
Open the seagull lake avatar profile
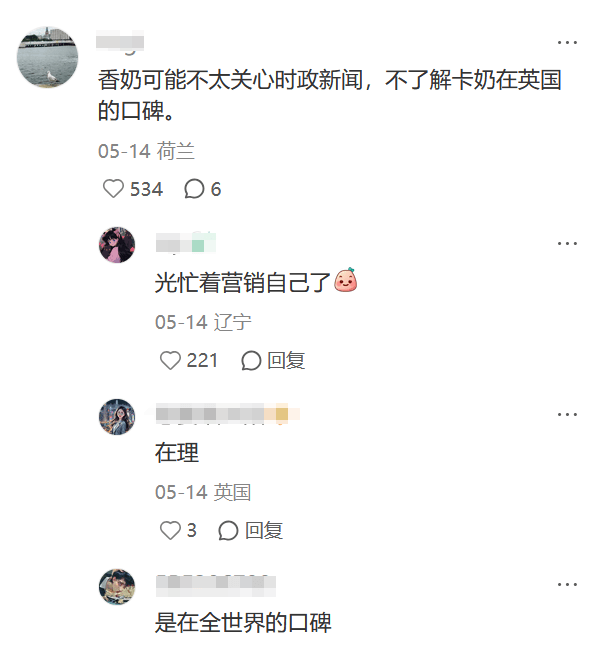[47, 57]
